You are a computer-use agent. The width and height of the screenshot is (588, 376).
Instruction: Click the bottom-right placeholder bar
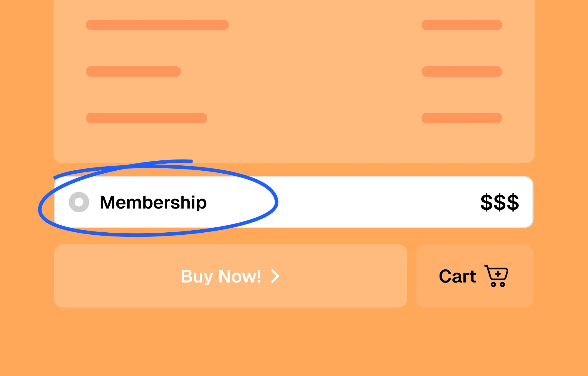(x=462, y=118)
